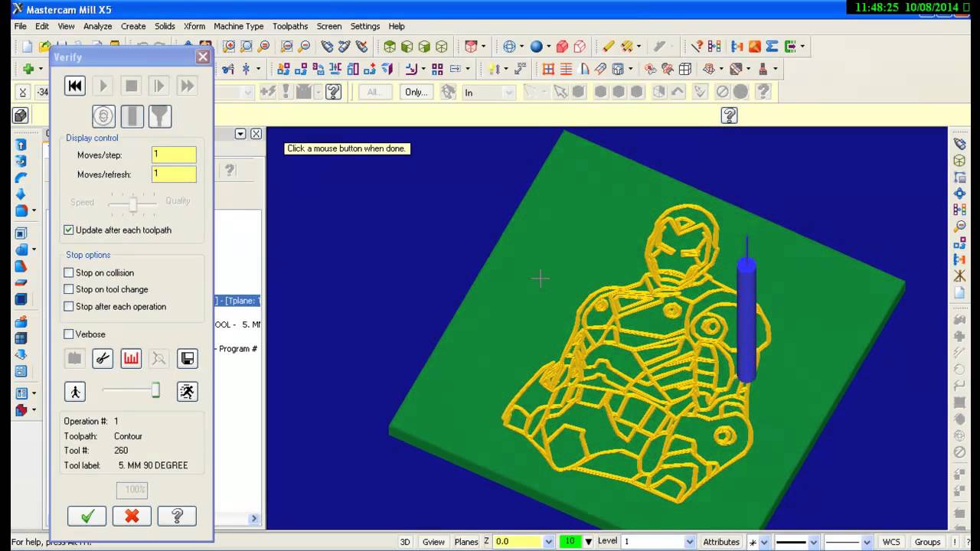Expand dropdown arrow next to globe icon

click(522, 47)
